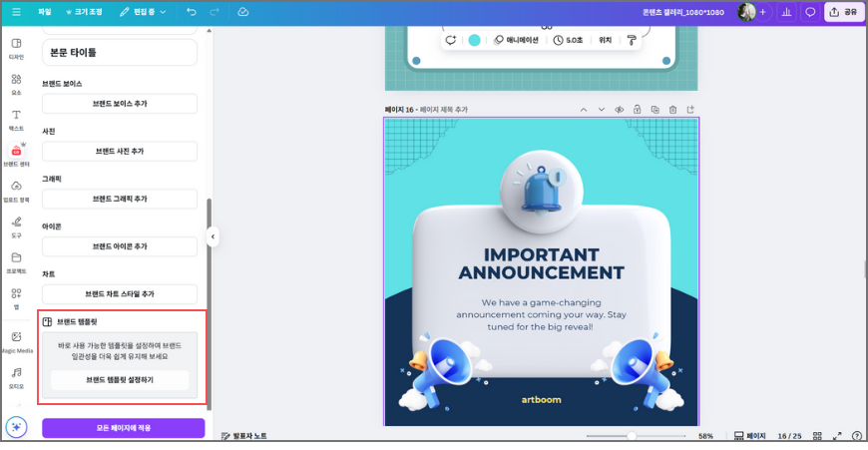Open the 오디오 audio tab in sidebar

tap(17, 377)
